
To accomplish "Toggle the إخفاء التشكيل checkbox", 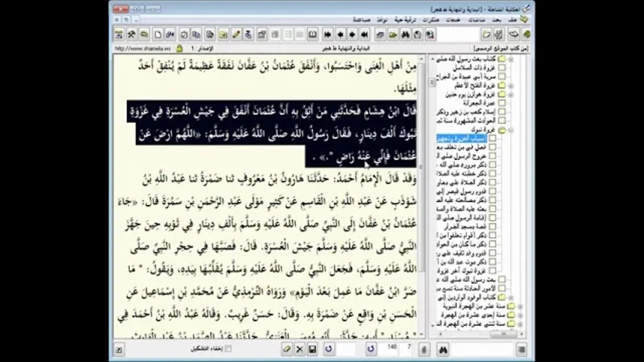I will [x=228, y=348].
